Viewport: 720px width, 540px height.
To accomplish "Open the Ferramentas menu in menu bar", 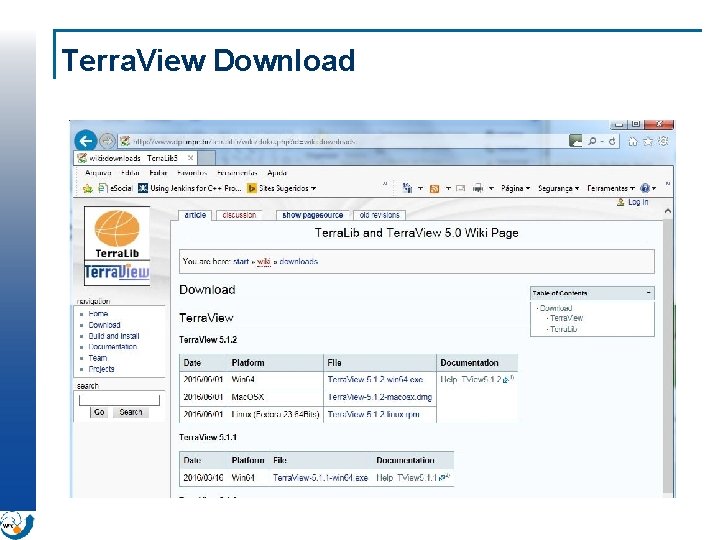I will [237, 173].
